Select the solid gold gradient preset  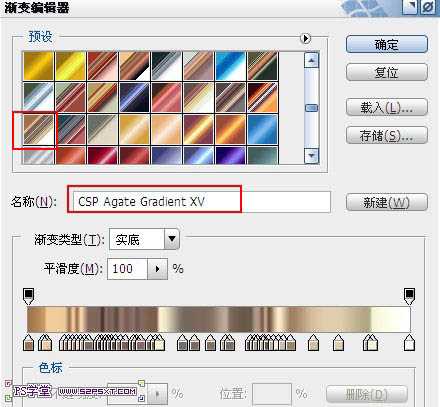(38, 66)
